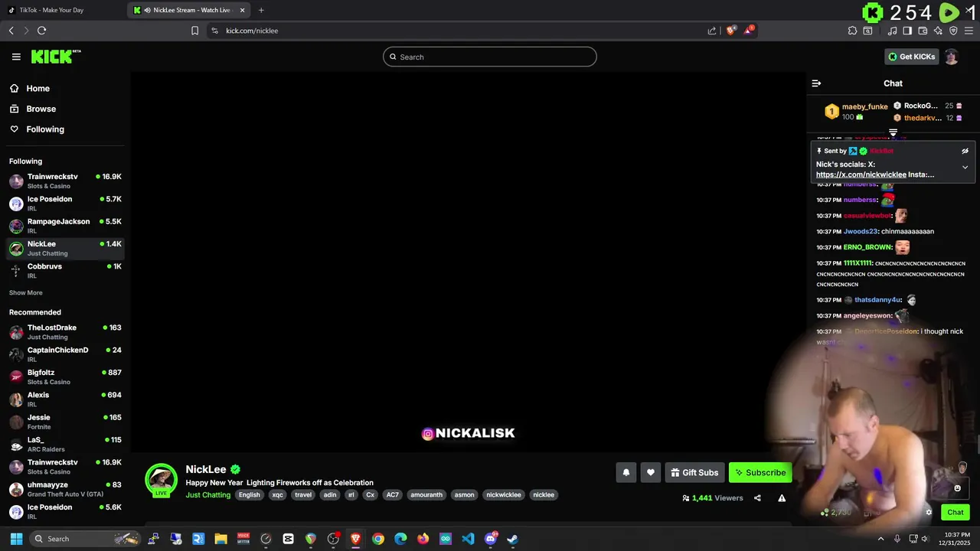This screenshot has height=551, width=980.
Task: Open the Kick hamburger sidebar menu
Action: 16,57
